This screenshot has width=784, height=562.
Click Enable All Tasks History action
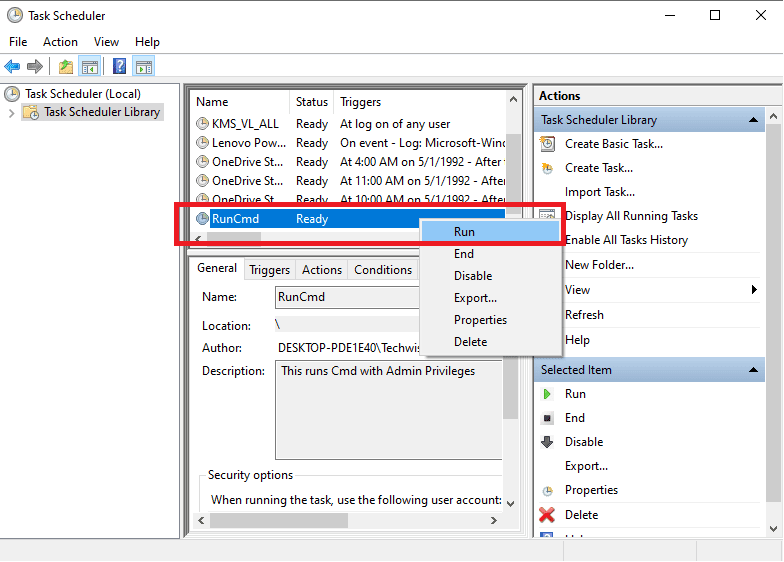click(626, 240)
